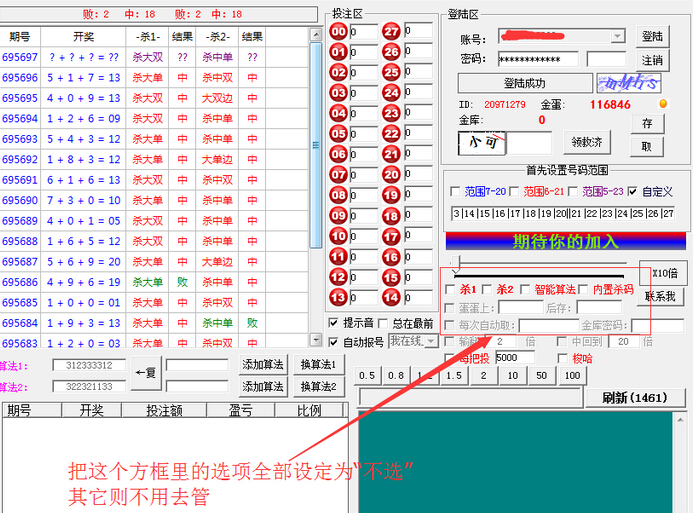Click the 投注额 column header

(x=164, y=410)
